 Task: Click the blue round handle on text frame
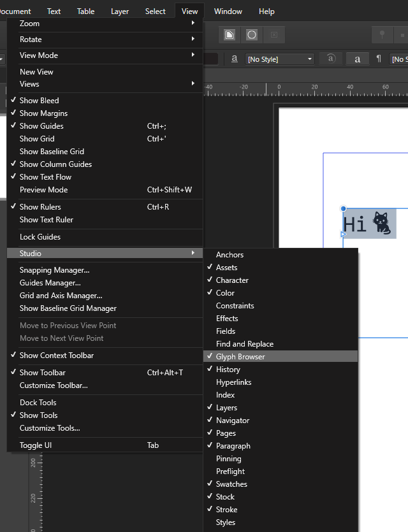coord(343,209)
